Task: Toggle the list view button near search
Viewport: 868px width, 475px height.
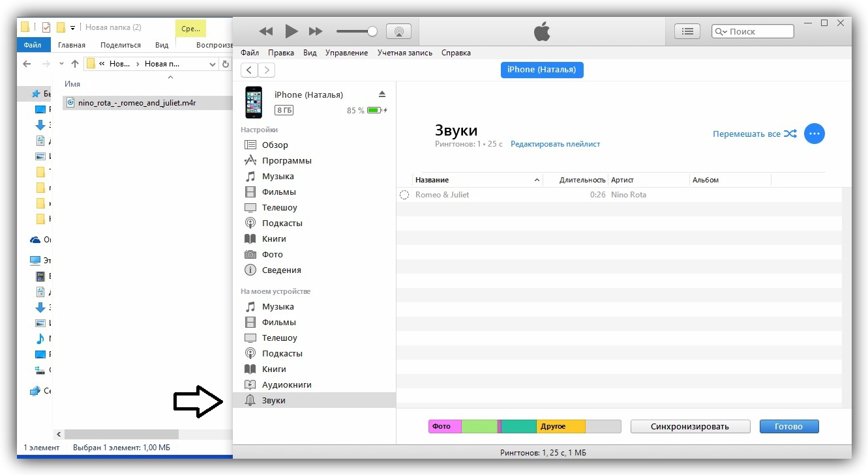Action: [x=687, y=31]
